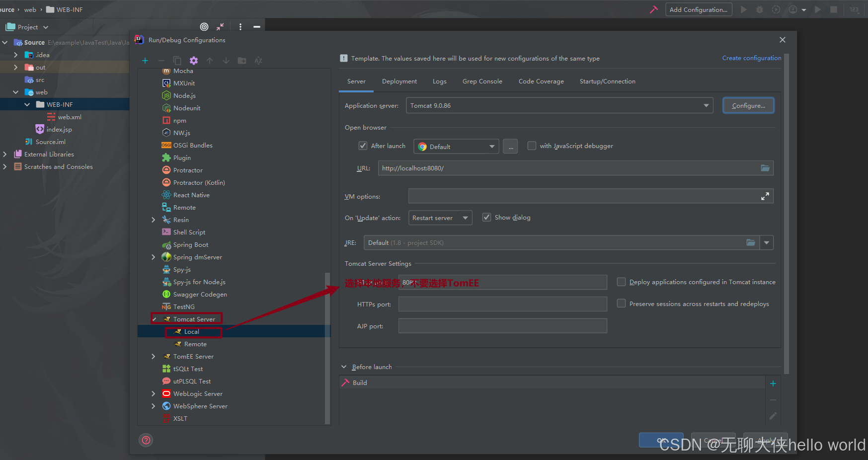Expand WebLogic Server node
The image size is (868, 460).
(154, 394)
